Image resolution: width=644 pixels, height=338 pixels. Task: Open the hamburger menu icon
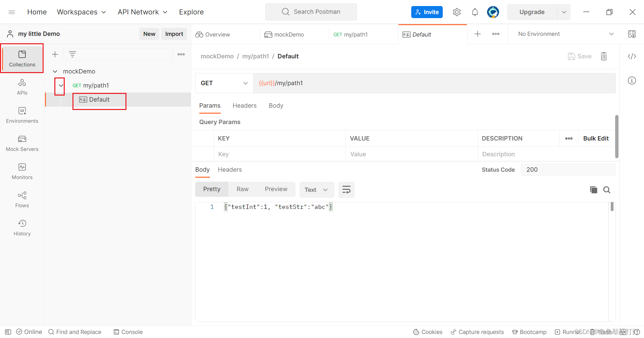(12, 12)
